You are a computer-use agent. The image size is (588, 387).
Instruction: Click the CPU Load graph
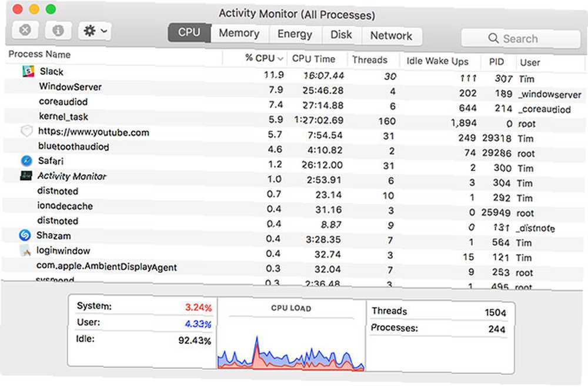tap(291, 351)
